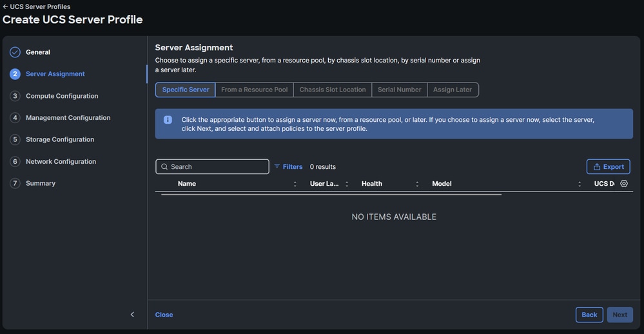Image resolution: width=644 pixels, height=334 pixels.
Task: Open User Label column menu
Action: coord(347,184)
